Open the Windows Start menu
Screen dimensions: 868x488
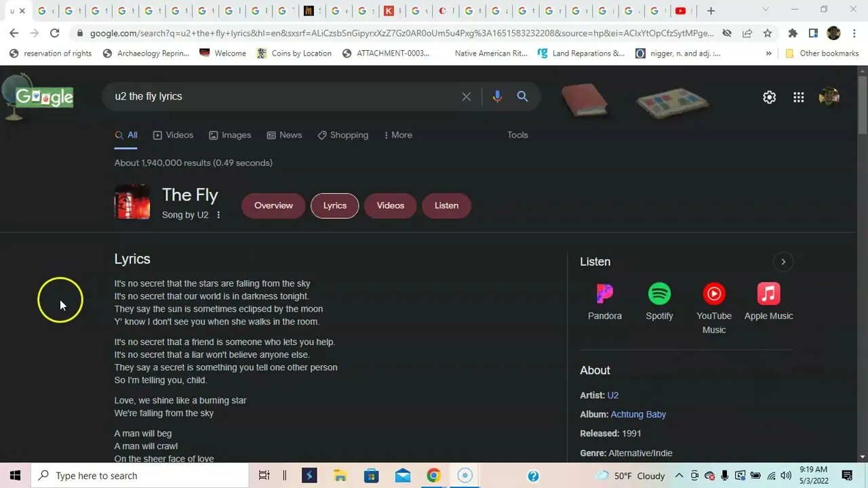[x=15, y=476]
